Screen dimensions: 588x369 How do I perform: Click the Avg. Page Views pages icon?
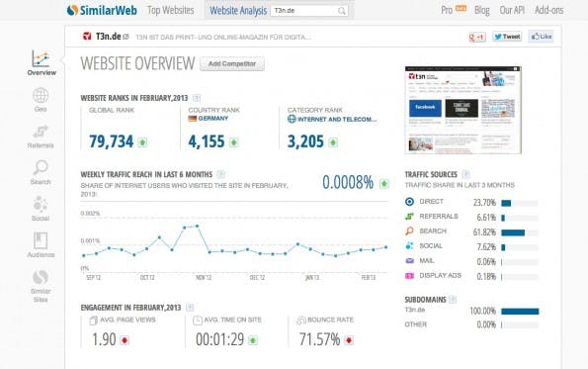[93, 321]
